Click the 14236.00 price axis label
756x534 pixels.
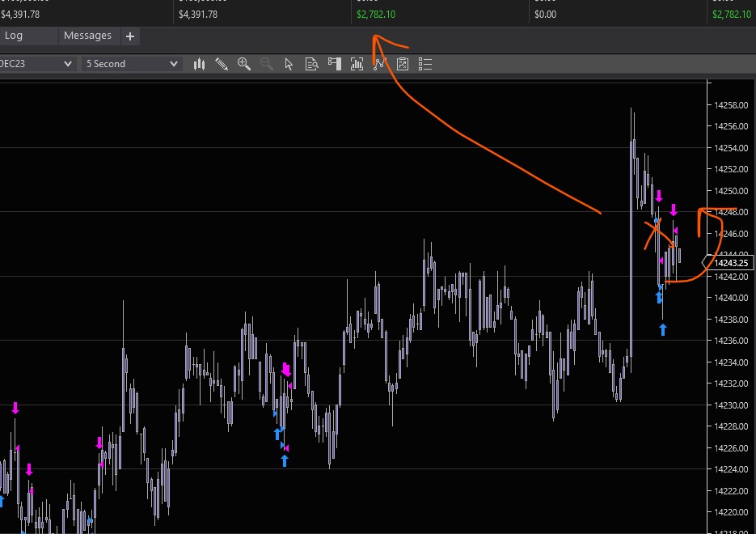(731, 341)
